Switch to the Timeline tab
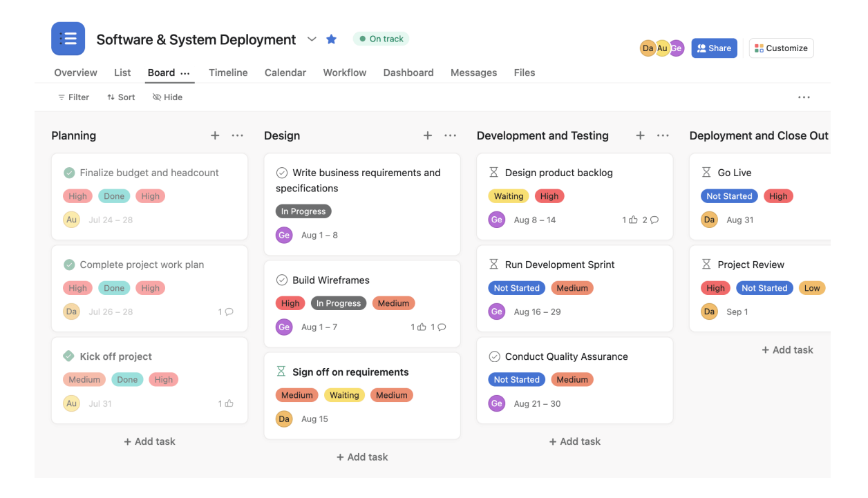This screenshot has height=498, width=868. pos(228,73)
